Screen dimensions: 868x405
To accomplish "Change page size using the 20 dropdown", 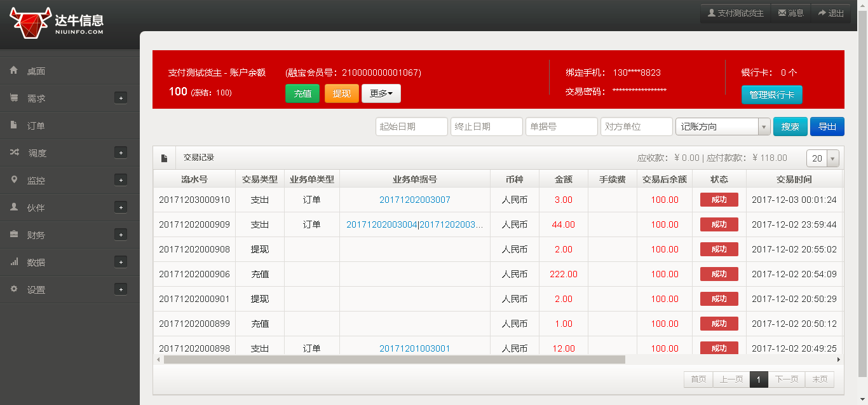I will click(x=822, y=158).
